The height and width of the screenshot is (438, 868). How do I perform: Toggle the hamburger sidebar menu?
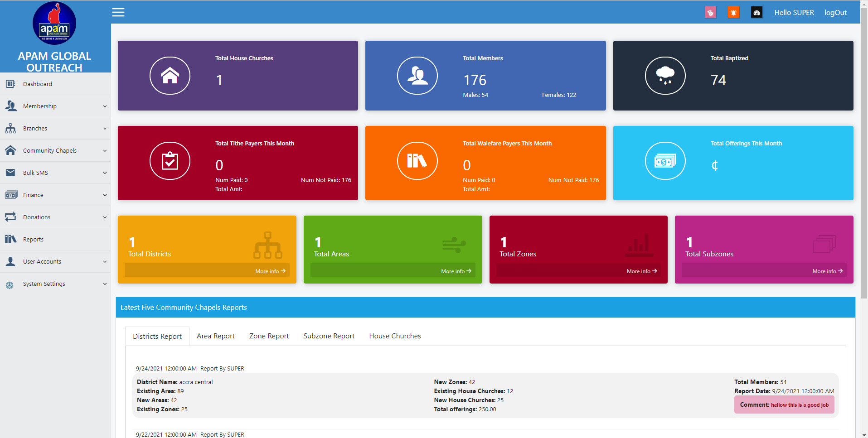118,12
